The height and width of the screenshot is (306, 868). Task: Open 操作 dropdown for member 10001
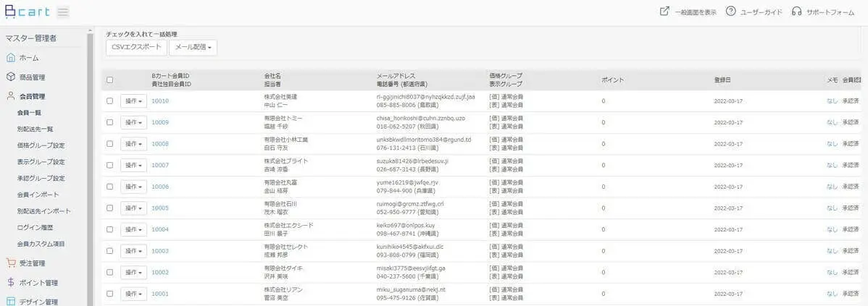coord(133,294)
